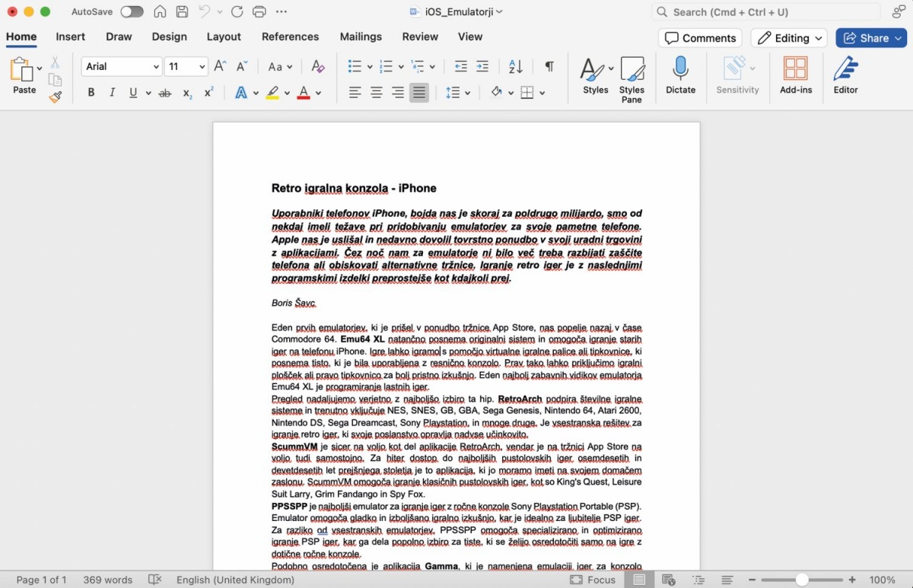Expand the Editing mode dropdown
The image size is (913, 588).
click(789, 38)
